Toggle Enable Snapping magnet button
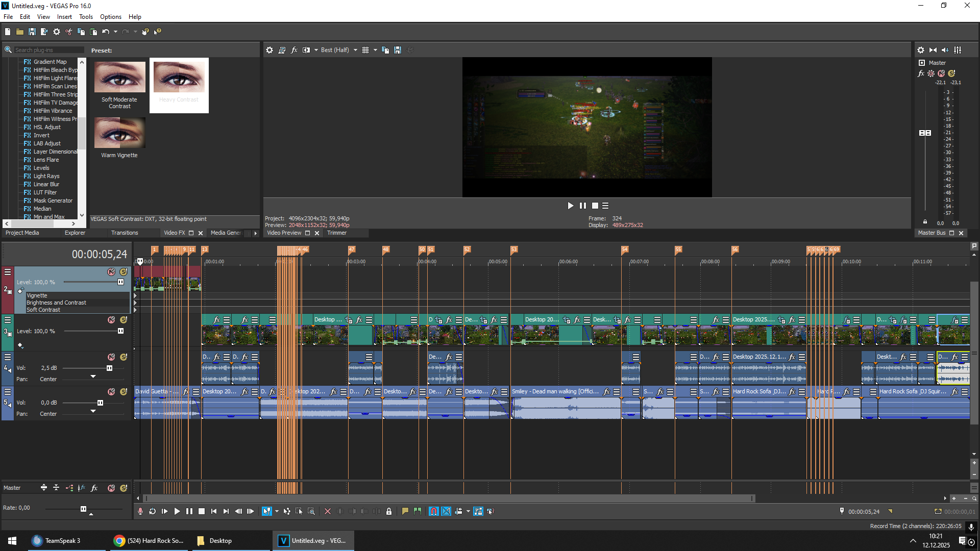 pyautogui.click(x=434, y=511)
